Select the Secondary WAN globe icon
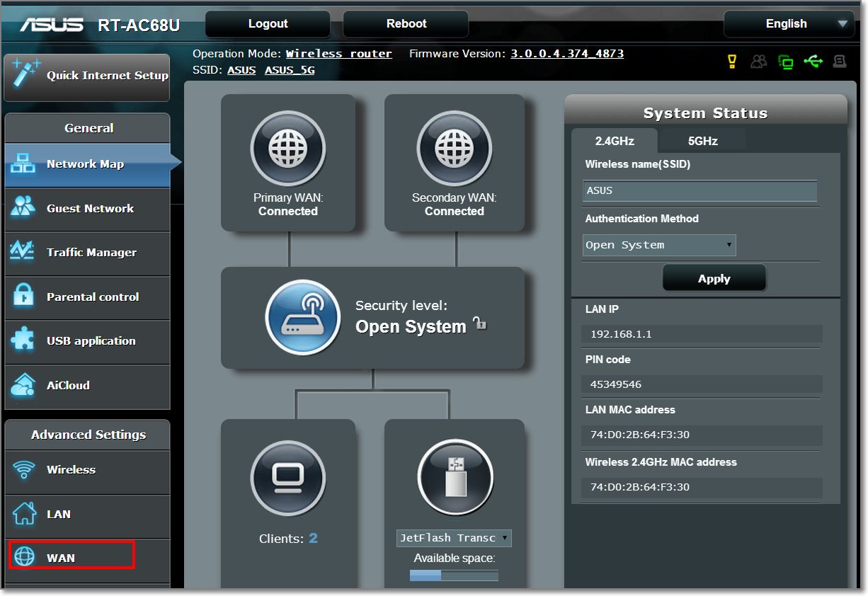868x596 pixels. point(454,148)
